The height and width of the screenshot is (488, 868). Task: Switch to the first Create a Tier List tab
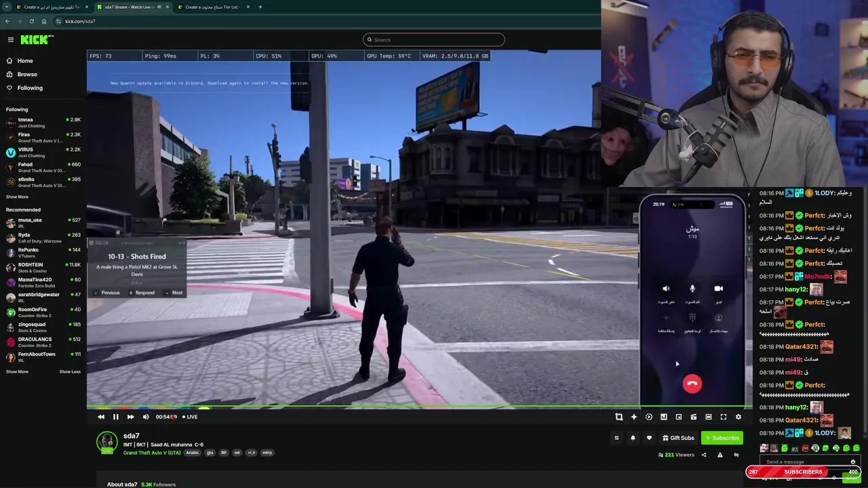pos(52,7)
